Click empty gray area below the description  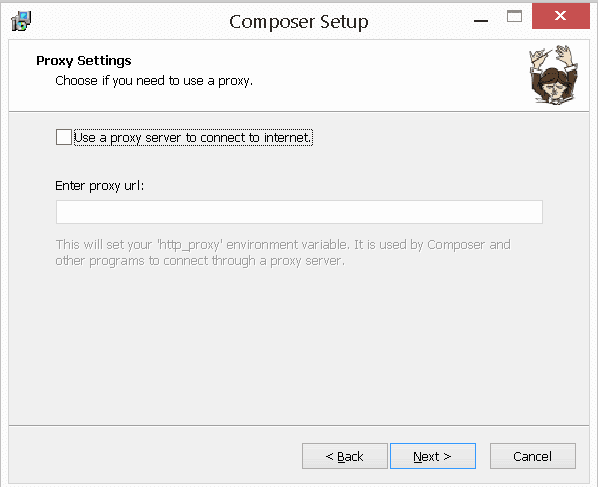(299, 343)
